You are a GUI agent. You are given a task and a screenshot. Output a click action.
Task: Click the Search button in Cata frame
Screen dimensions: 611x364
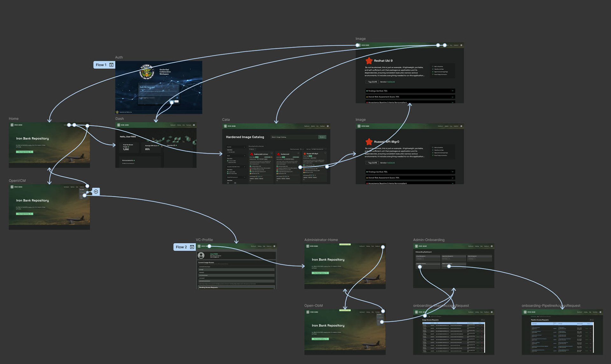(x=322, y=137)
